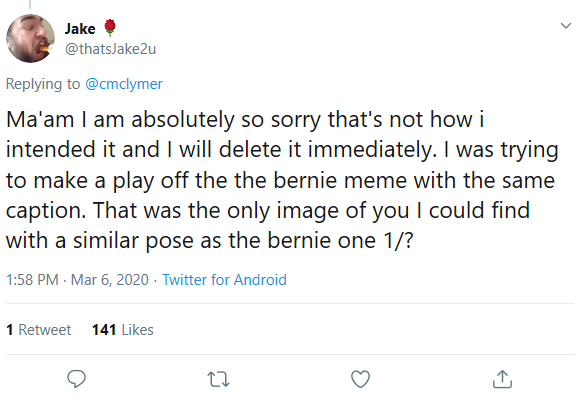Click the display name Jake

pyautogui.click(x=80, y=29)
